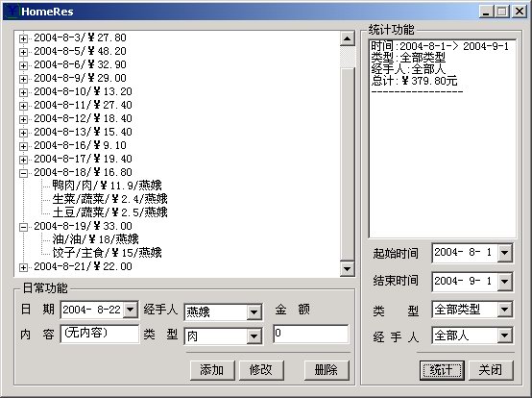Click the 添加 button
The image size is (532, 398).
[212, 370]
